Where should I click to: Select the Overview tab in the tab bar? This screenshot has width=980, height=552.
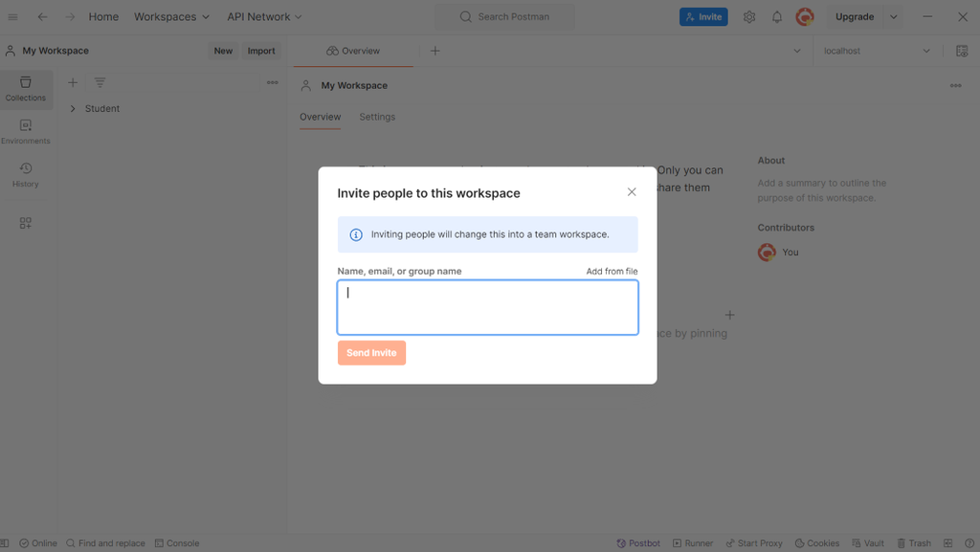point(353,51)
